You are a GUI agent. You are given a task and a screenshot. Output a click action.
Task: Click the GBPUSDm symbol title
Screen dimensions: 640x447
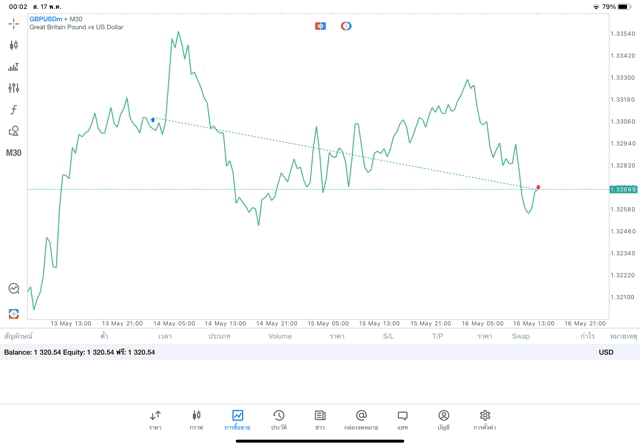coord(46,19)
